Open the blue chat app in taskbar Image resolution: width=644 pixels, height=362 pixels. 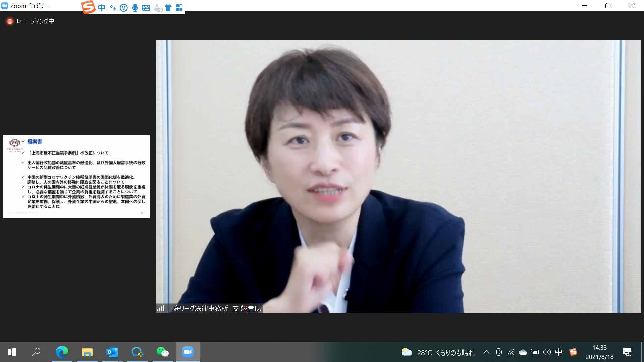click(x=138, y=352)
